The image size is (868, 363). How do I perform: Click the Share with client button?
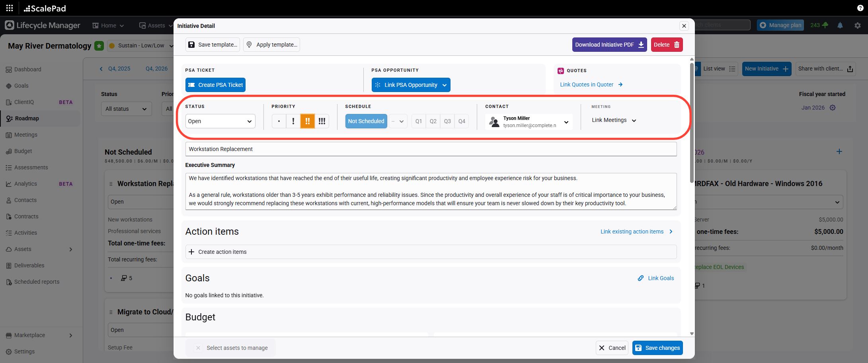tap(825, 69)
